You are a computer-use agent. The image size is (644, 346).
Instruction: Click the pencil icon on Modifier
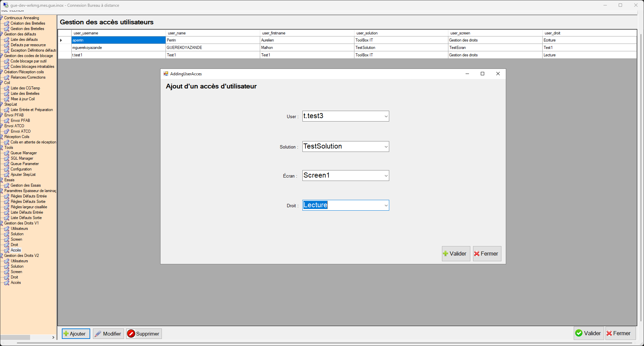pos(98,334)
